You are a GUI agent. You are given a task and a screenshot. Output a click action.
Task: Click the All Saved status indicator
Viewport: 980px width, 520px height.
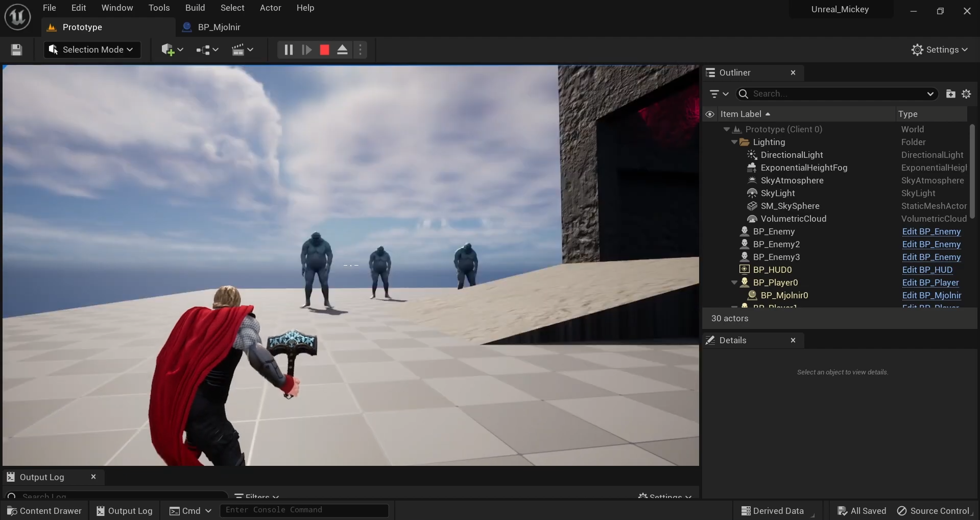tap(862, 511)
